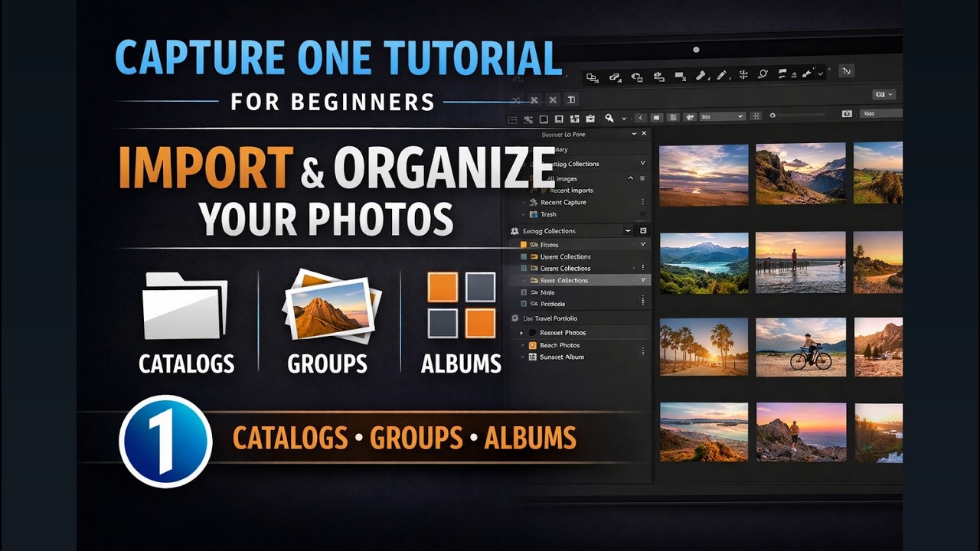Open the 200 zoom value dropdown
This screenshot has width=980, height=551.
point(722,116)
